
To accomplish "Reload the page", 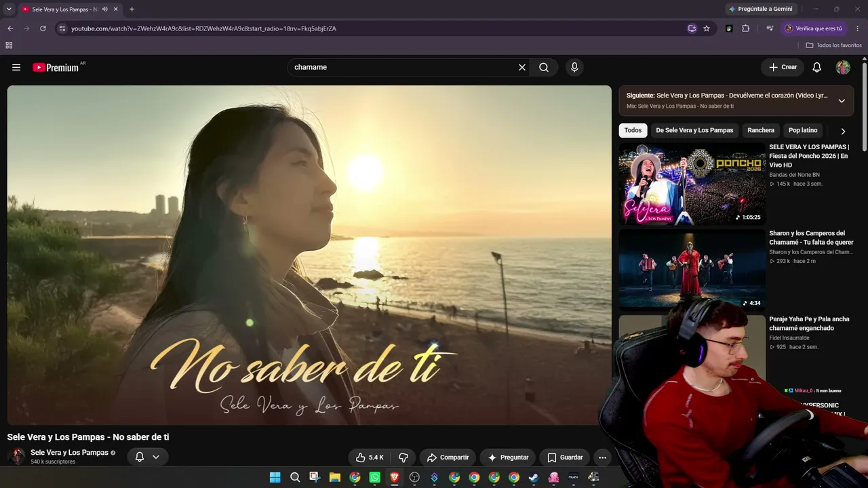I will click(x=43, y=28).
